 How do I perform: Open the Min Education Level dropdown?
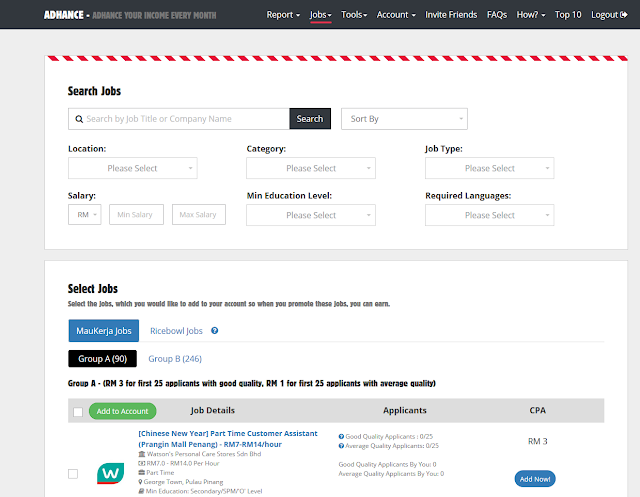coord(311,215)
